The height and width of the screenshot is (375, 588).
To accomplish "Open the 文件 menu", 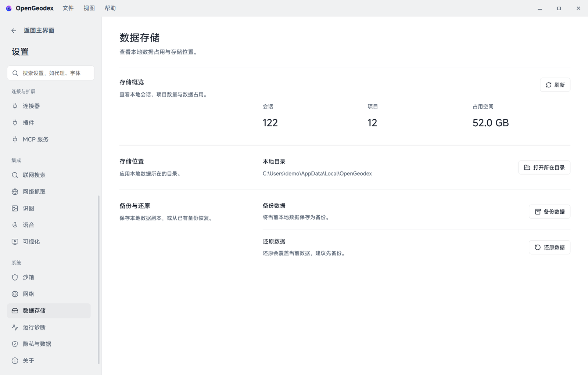I will tap(68, 8).
